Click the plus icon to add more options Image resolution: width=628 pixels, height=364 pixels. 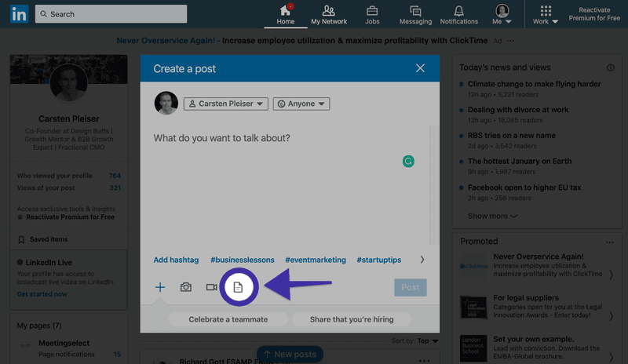(160, 287)
